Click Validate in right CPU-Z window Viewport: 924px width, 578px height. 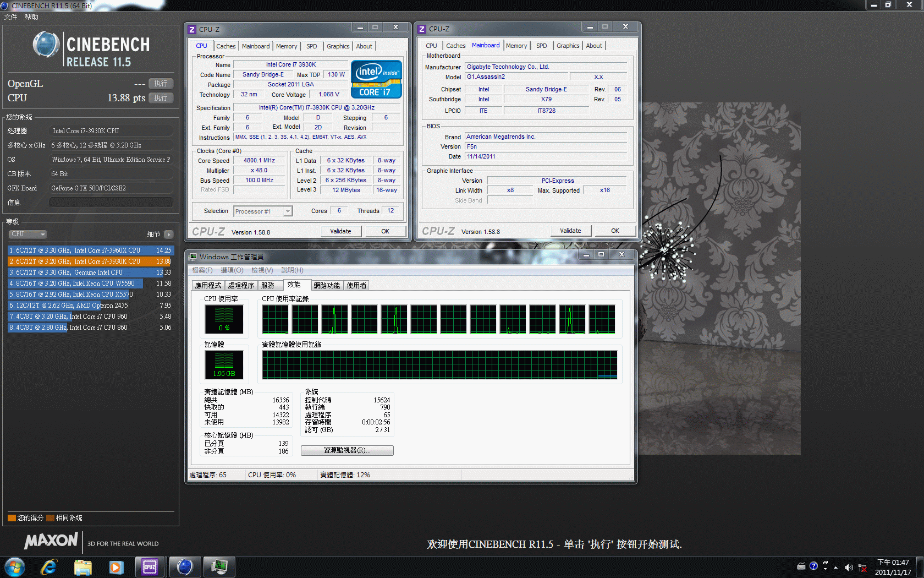click(570, 231)
